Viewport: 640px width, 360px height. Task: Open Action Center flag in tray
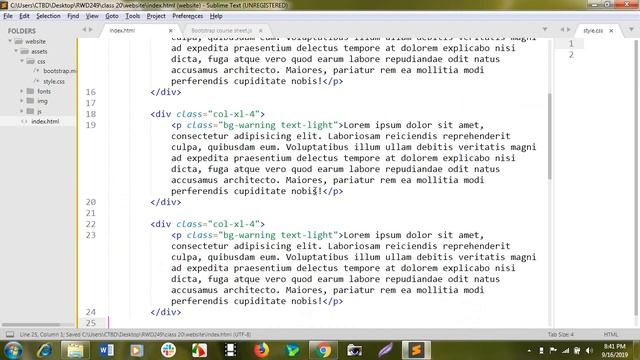click(553, 351)
